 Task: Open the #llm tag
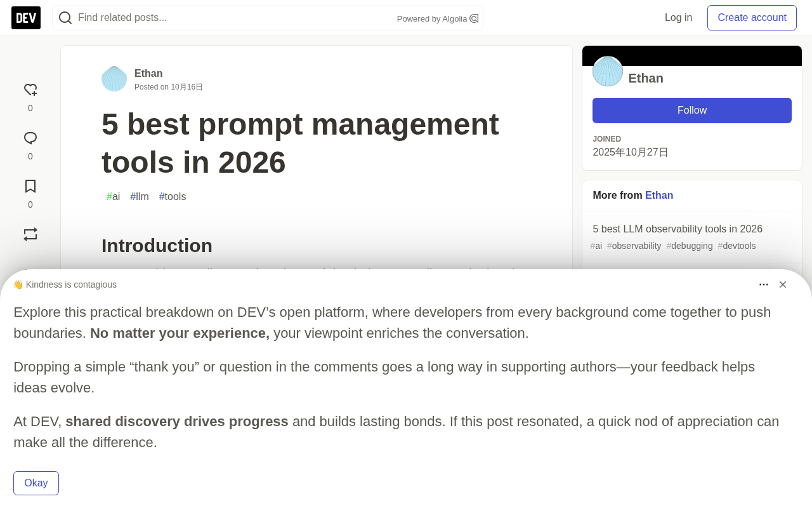click(x=140, y=197)
